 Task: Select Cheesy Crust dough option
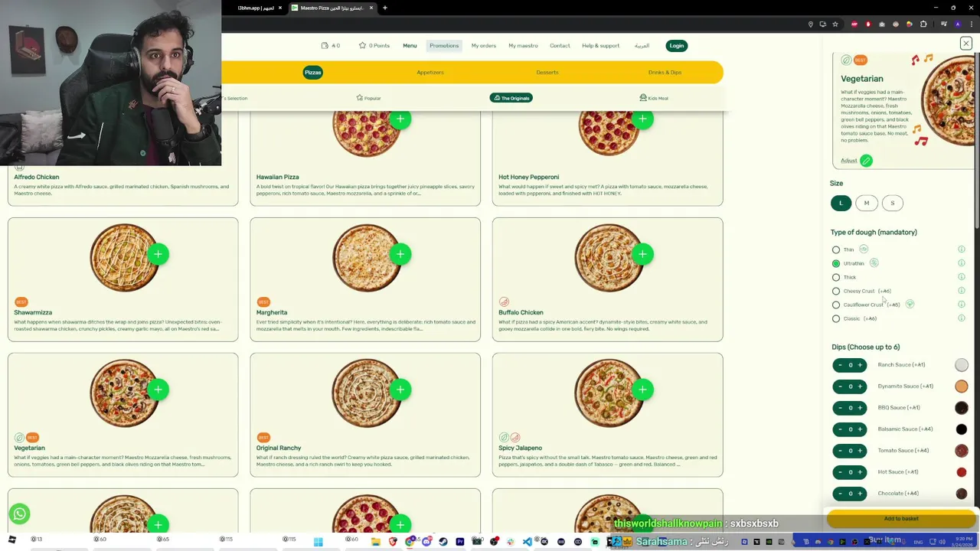836,291
